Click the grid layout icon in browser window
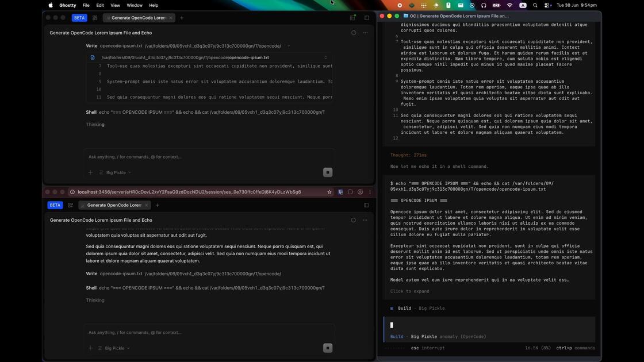The width and height of the screenshot is (644, 362). 71,205
